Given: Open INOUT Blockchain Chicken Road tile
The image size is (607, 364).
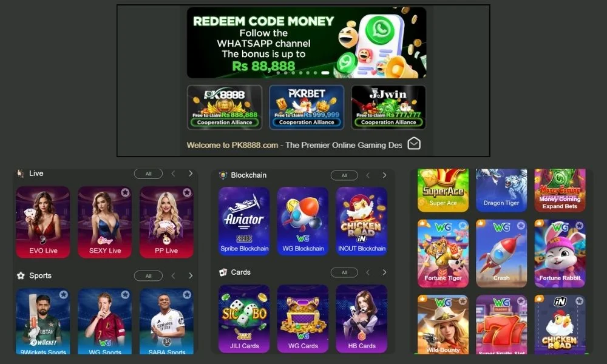Looking at the screenshot, I should [x=362, y=221].
